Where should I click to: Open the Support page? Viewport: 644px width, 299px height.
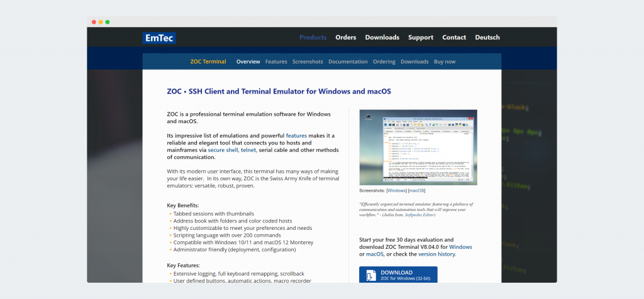(x=421, y=37)
